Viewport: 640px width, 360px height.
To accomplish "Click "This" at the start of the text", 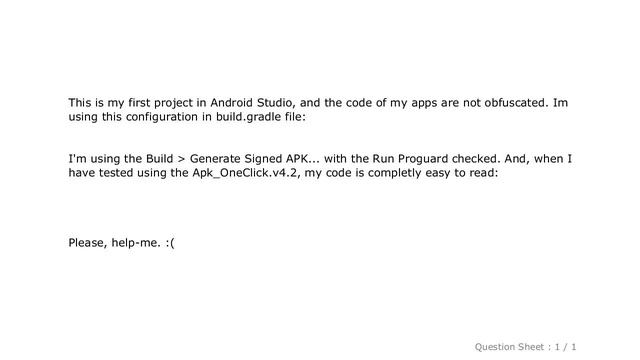I will pos(80,102).
